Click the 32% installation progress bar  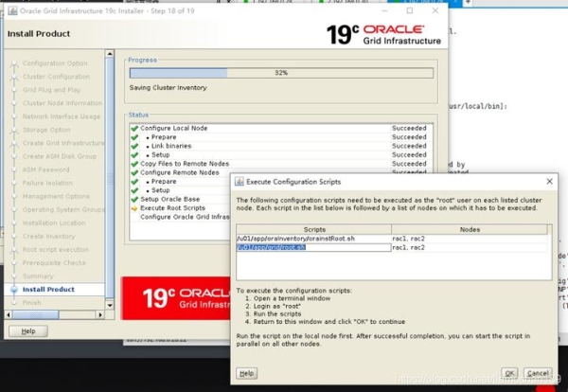[x=281, y=73]
